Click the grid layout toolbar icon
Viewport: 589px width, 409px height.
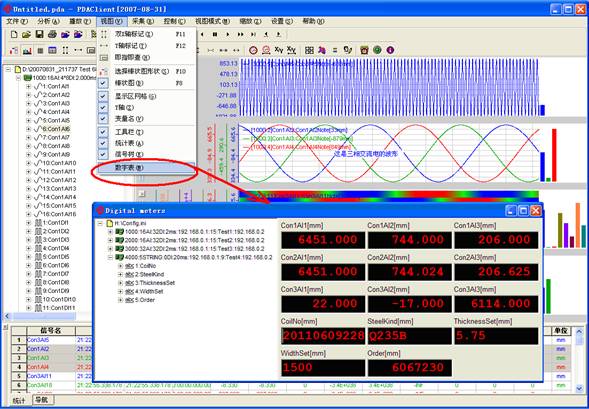[309, 50]
